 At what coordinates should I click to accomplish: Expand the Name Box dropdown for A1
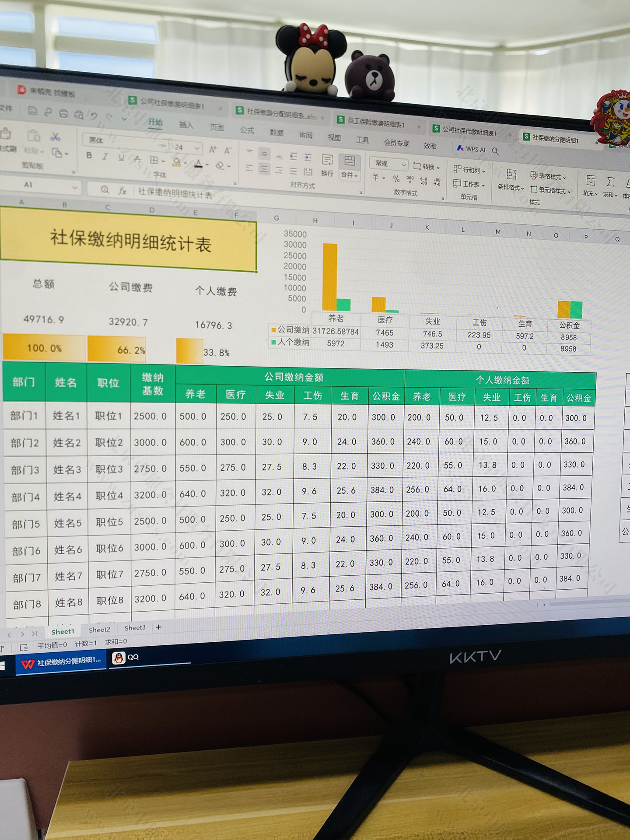75,188
